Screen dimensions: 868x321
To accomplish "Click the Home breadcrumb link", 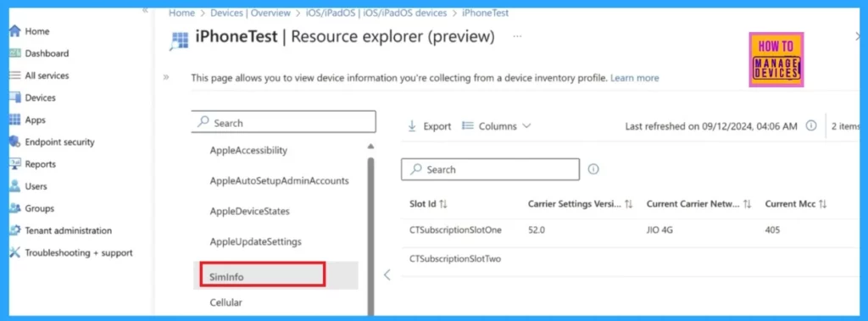I will pyautogui.click(x=181, y=13).
